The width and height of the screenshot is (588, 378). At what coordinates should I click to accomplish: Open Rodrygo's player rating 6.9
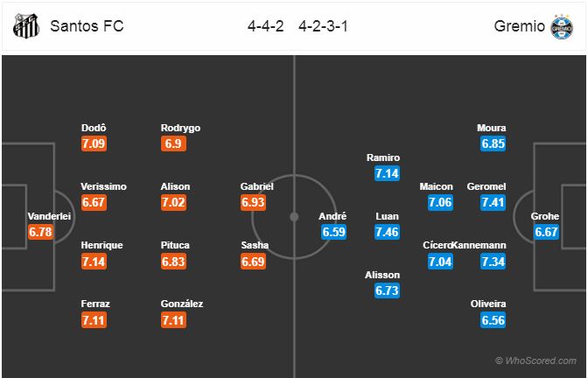click(176, 143)
